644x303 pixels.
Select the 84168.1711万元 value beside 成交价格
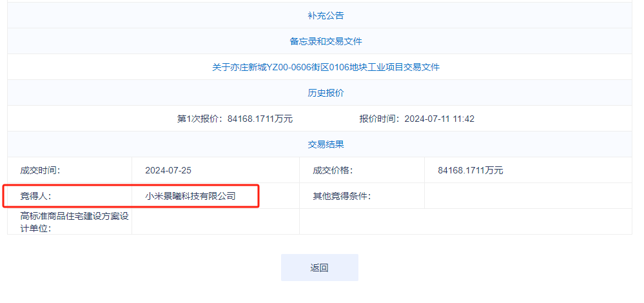pos(470,170)
